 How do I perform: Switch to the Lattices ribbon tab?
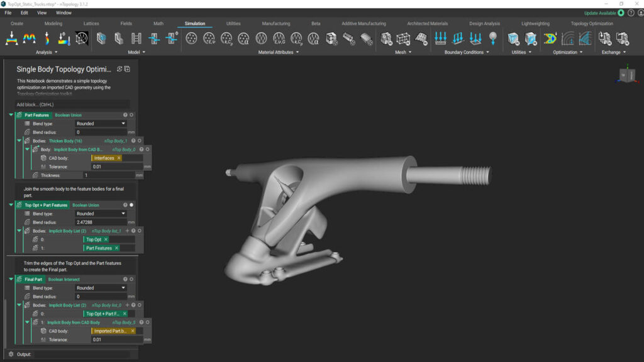tap(92, 23)
